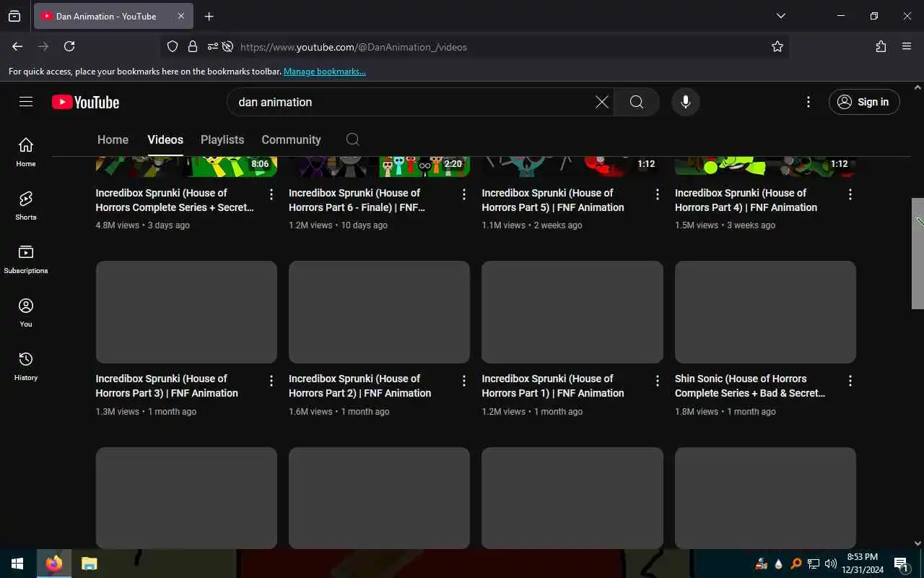Click the "1.6M views • 1 month ago" text

(x=339, y=412)
